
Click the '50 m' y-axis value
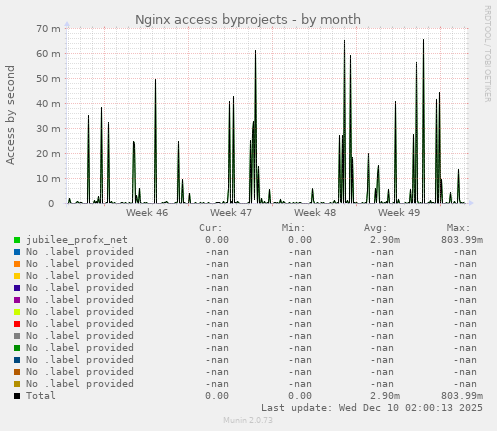pyautogui.click(x=48, y=79)
